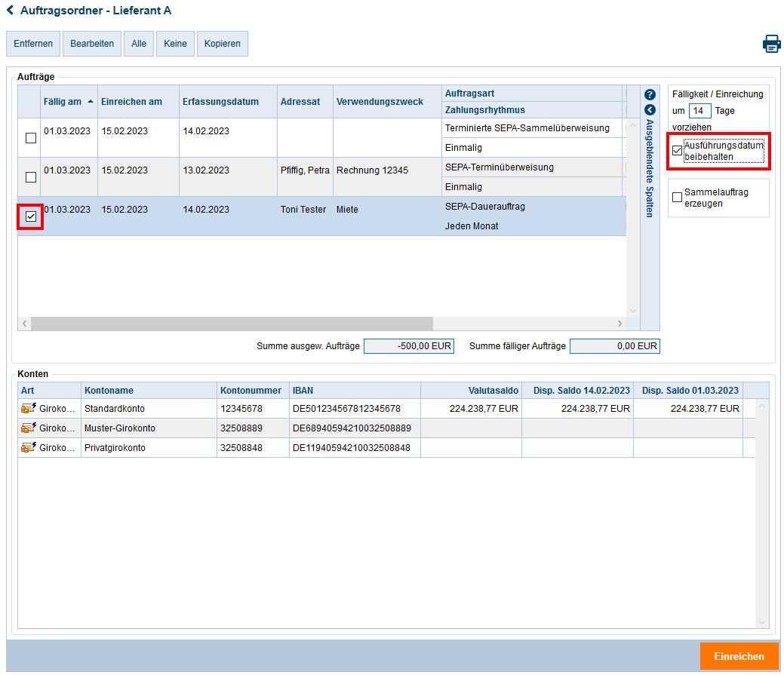
Task: Sort accounts by the Kontonummer column header
Action: click(253, 390)
